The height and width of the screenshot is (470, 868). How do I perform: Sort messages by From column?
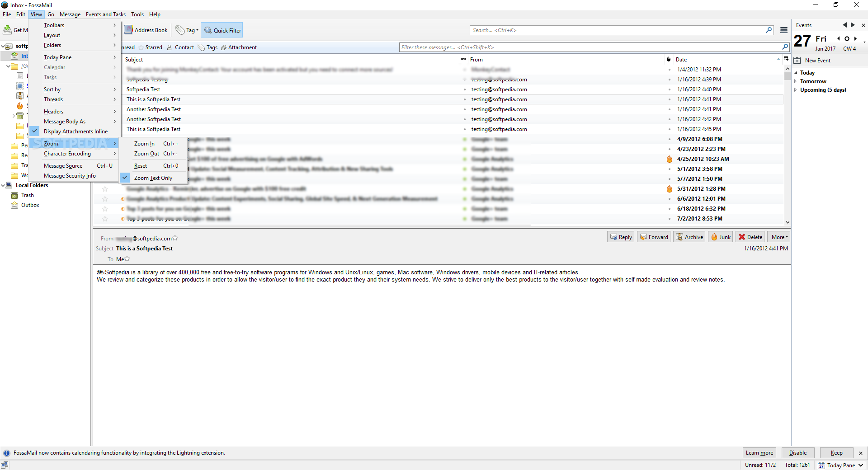566,59
